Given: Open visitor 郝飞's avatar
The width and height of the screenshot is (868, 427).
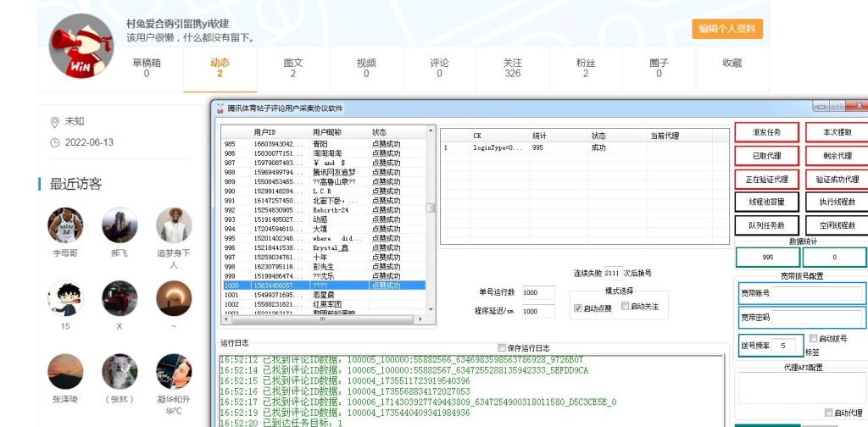Looking at the screenshot, I should (120, 225).
